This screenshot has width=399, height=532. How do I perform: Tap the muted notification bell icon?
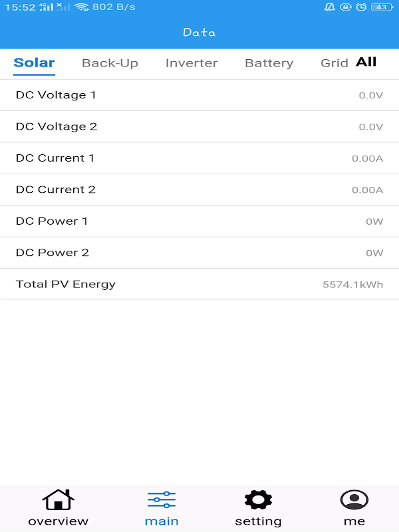click(329, 7)
